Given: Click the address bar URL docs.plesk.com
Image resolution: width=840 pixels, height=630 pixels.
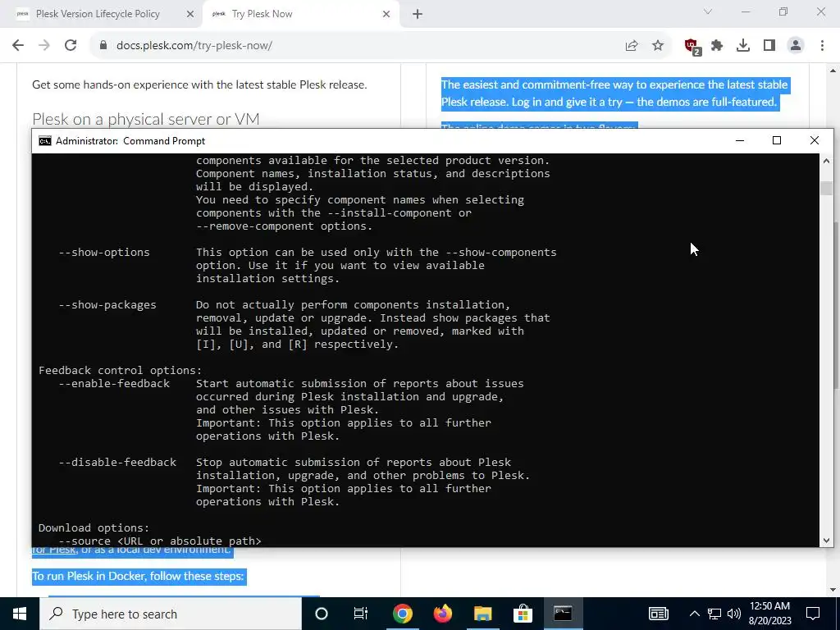Looking at the screenshot, I should (x=194, y=46).
